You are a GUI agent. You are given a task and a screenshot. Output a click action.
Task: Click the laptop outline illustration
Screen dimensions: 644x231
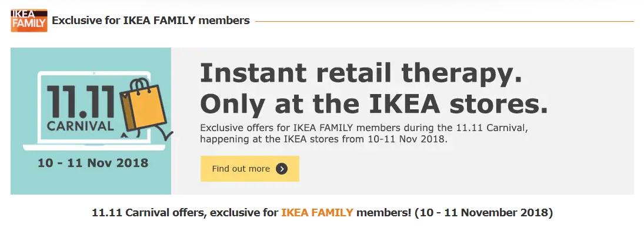(94, 111)
